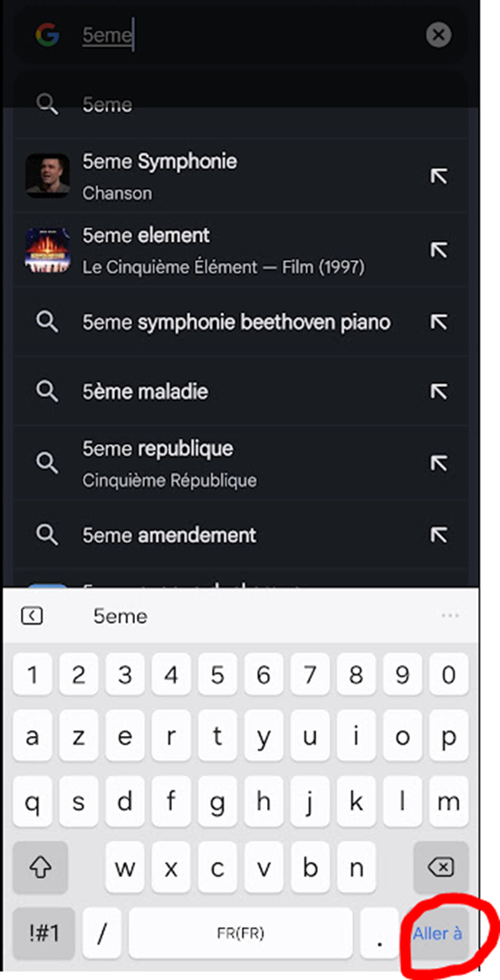Collapse keyboard toolbar with back chevron icon

32,616
